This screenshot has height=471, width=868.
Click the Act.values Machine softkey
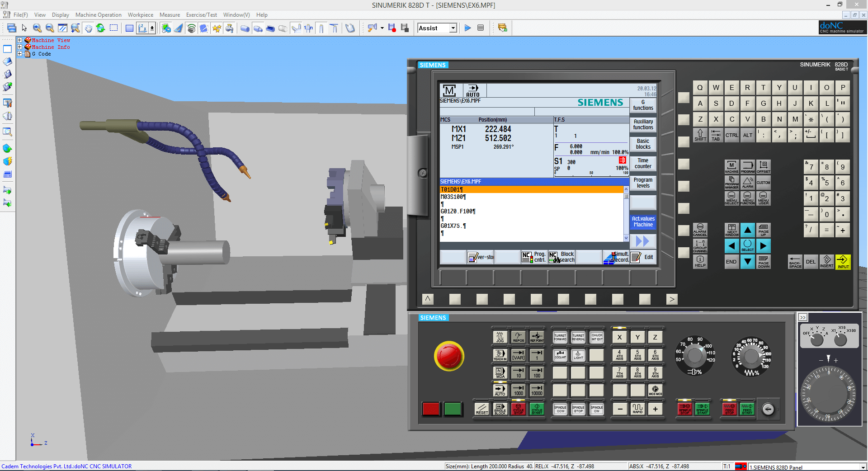click(643, 222)
